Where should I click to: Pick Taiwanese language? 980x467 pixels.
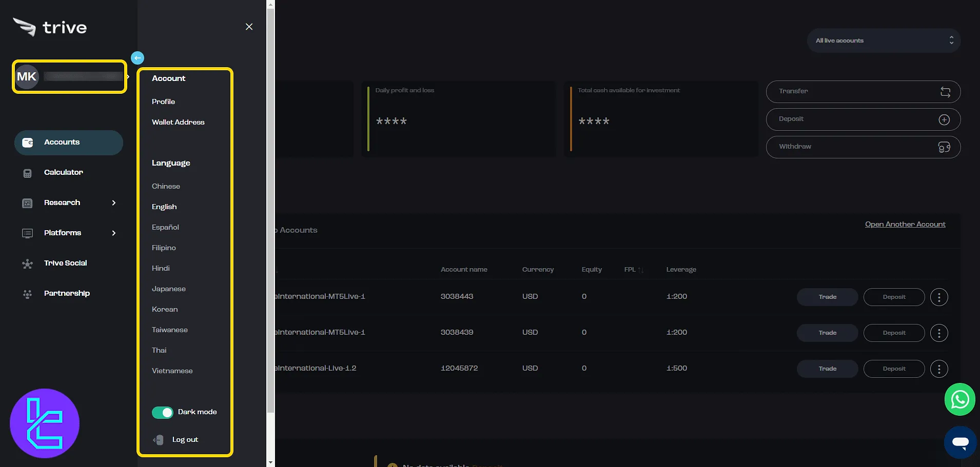(x=170, y=330)
